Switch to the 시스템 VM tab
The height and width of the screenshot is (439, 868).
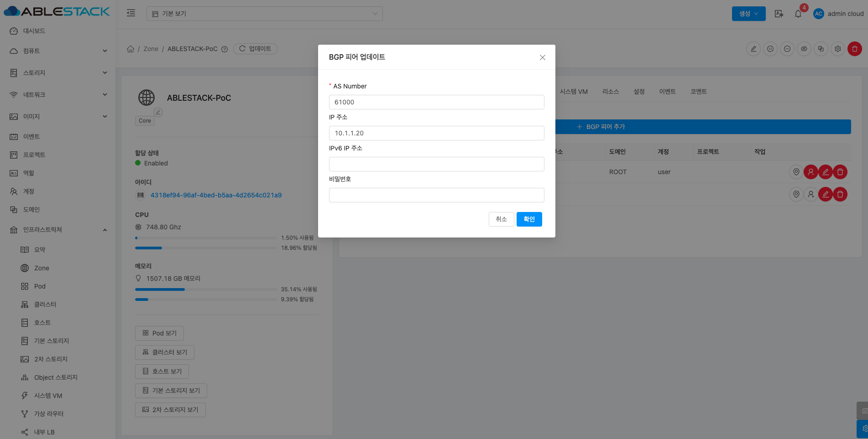tap(574, 92)
